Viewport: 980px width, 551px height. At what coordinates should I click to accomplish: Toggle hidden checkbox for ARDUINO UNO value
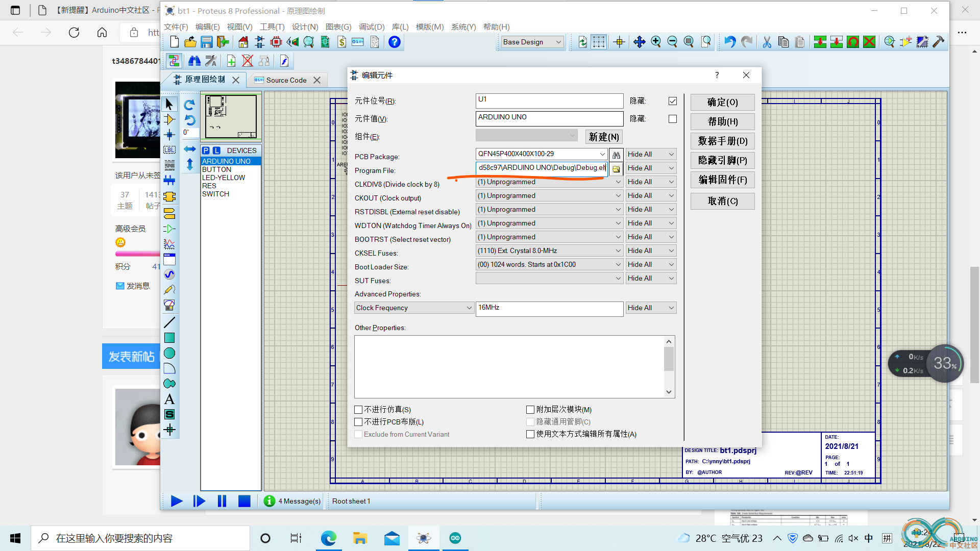point(673,119)
